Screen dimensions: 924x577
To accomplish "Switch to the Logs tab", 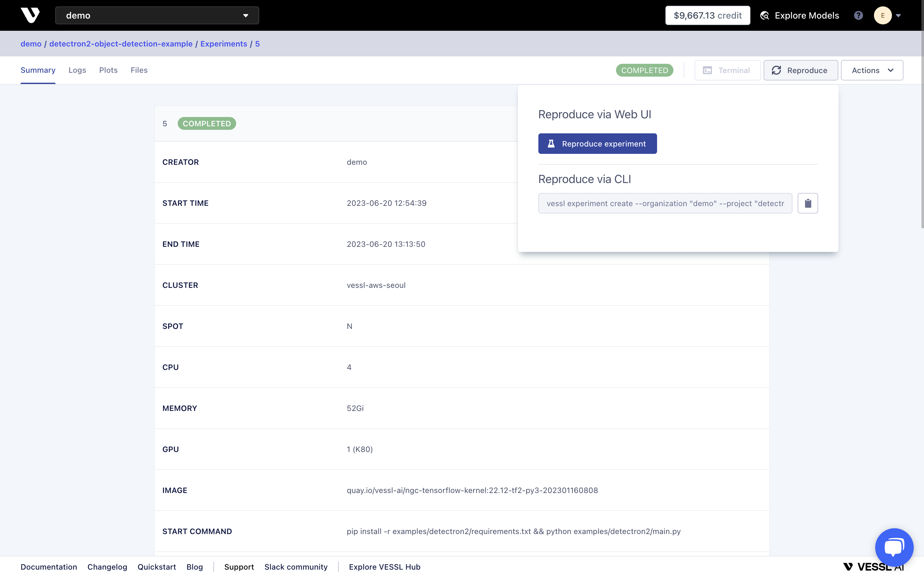I will (x=77, y=70).
